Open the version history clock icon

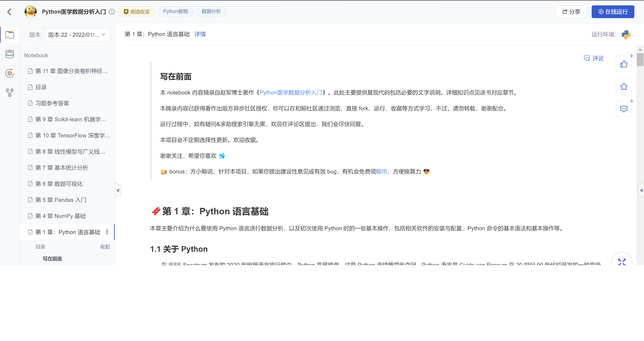click(x=10, y=73)
